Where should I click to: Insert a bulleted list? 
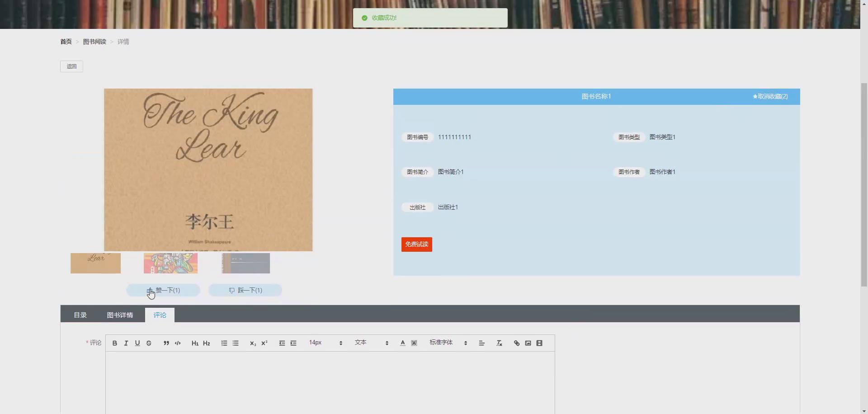tap(236, 343)
